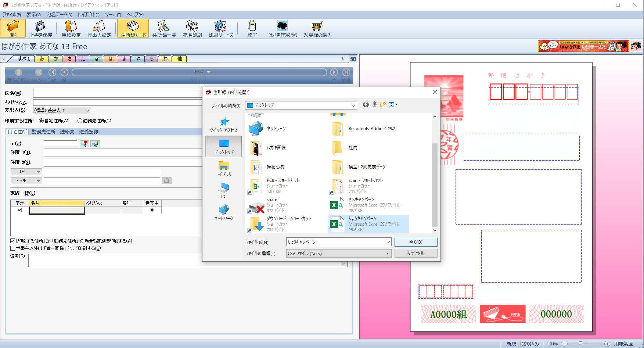Open the ファイルの種類 file type dropdown
Viewport: 644px width, 348px height.
point(388,254)
